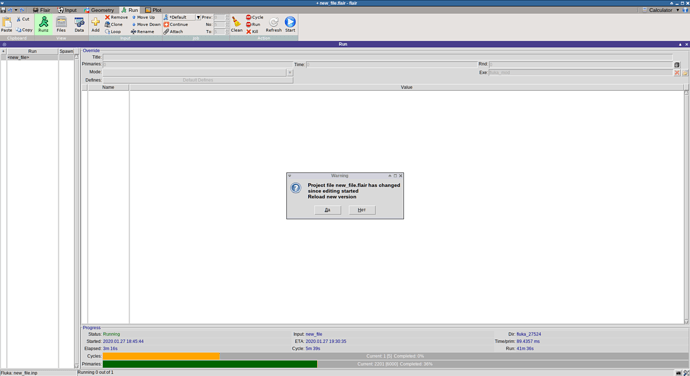Click Move Down arrow
Image resolution: width=690 pixels, height=376 pixels.
coord(133,25)
